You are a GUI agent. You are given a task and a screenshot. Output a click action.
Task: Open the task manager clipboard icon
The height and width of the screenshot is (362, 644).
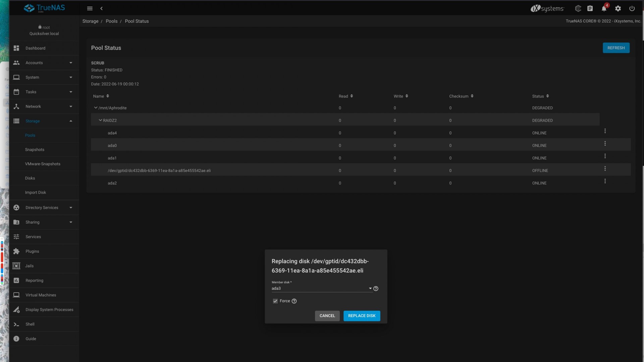click(590, 8)
